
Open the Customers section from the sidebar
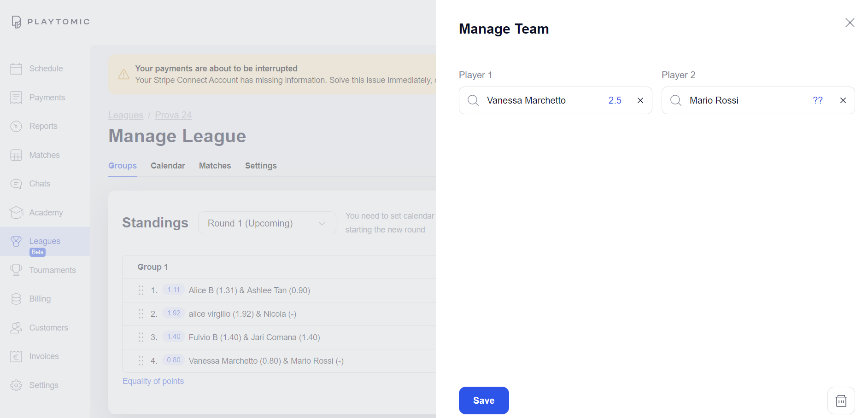click(16, 327)
